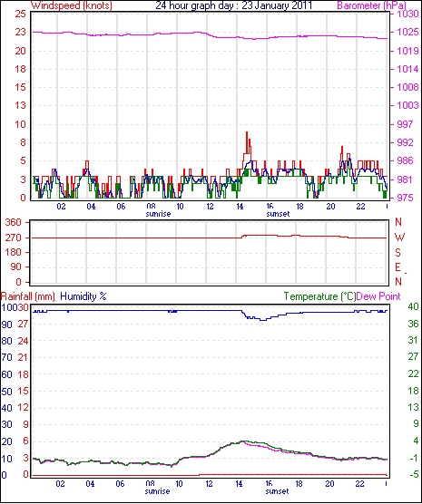This screenshot has width=422, height=504.
Task: Click the W compass label on direction graph
Action: [399, 237]
